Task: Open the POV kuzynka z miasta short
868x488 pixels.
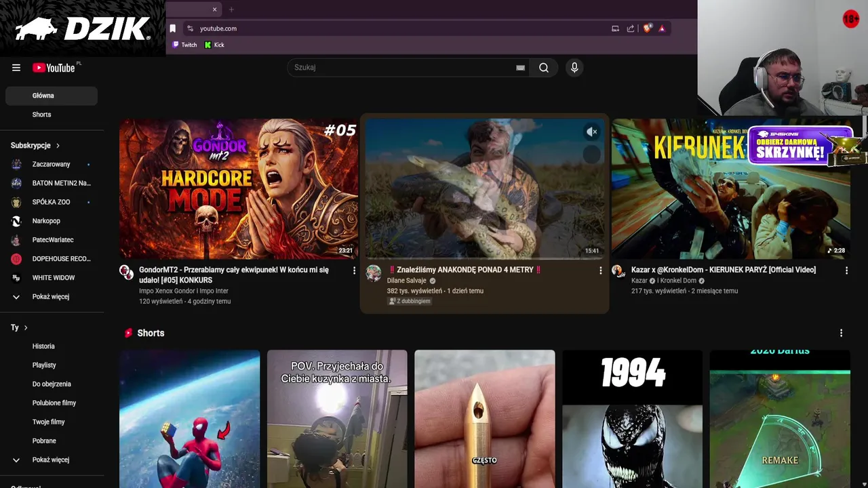Action: tap(337, 419)
